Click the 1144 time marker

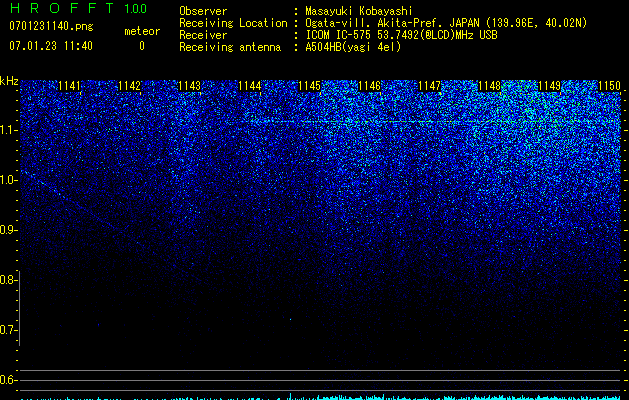coord(250,86)
